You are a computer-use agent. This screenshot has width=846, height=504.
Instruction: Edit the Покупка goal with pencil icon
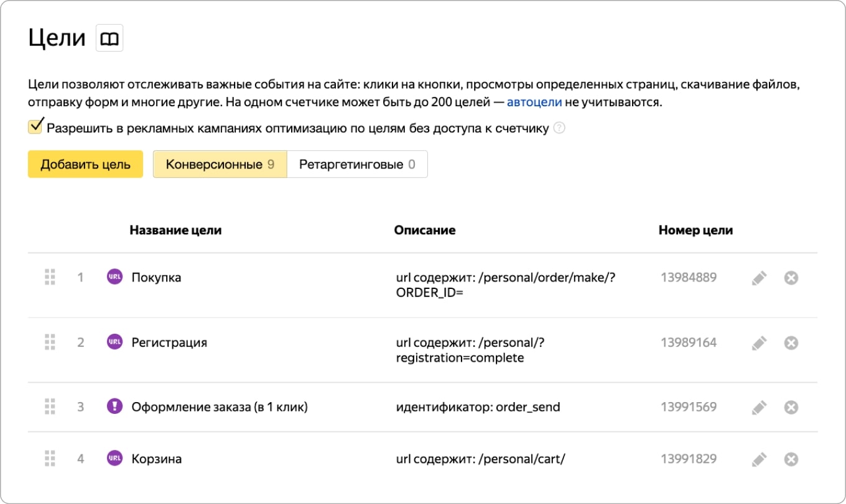tap(759, 278)
